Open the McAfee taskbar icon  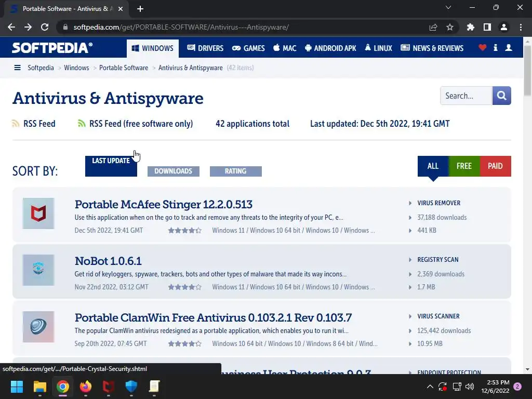(x=109, y=387)
